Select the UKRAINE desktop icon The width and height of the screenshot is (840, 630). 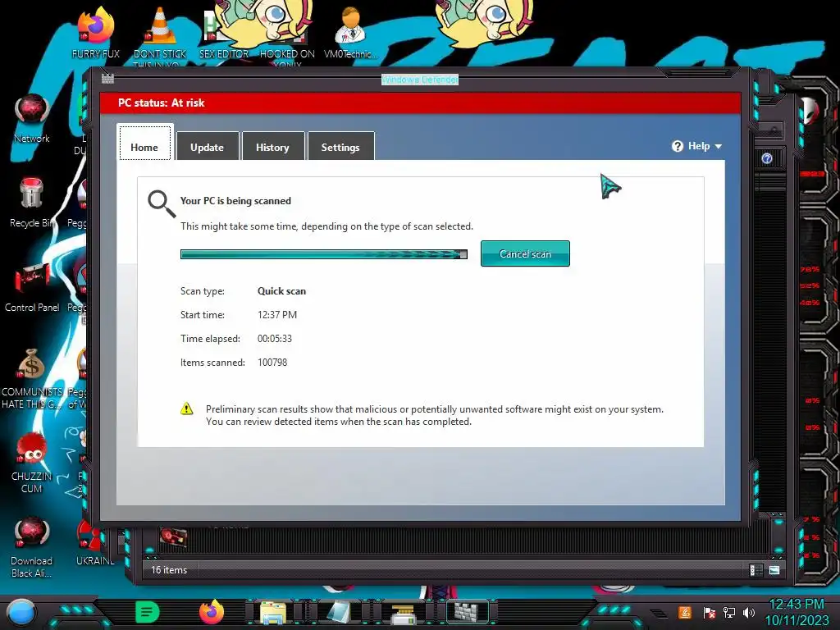tap(95, 541)
